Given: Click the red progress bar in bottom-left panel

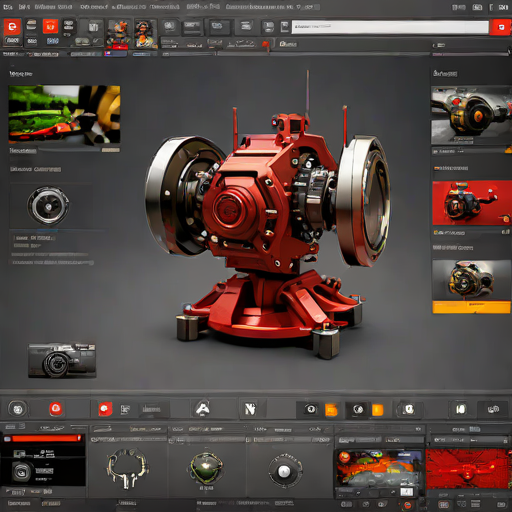Looking at the screenshot, I should [x=43, y=438].
